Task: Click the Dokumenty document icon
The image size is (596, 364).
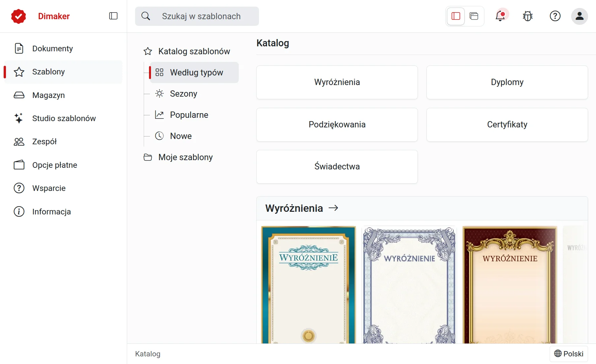Action: click(19, 49)
